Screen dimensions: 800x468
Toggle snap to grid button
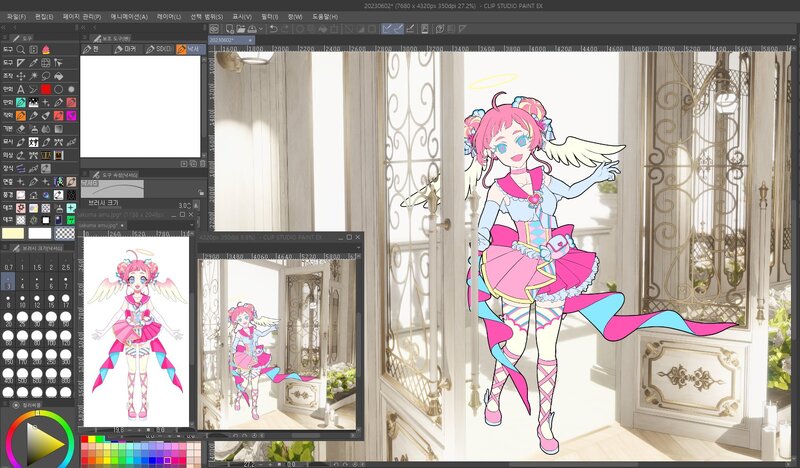click(x=410, y=29)
